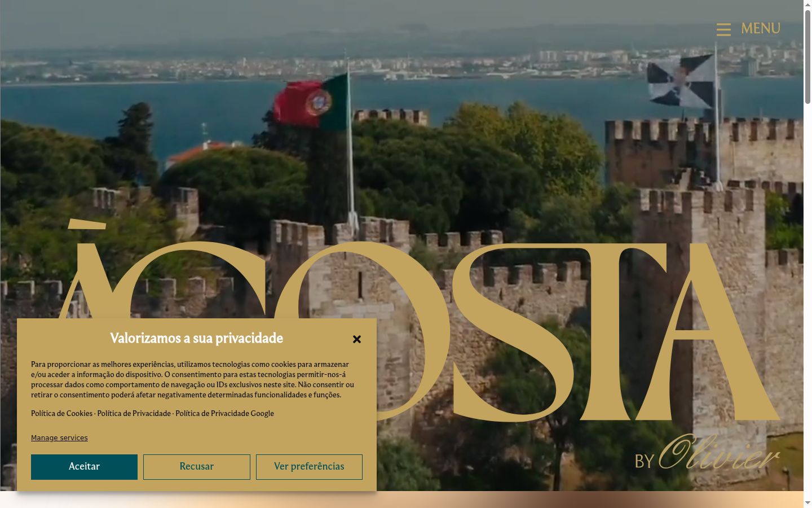Open the Política de Cookies link
812x508 pixels.
click(61, 414)
